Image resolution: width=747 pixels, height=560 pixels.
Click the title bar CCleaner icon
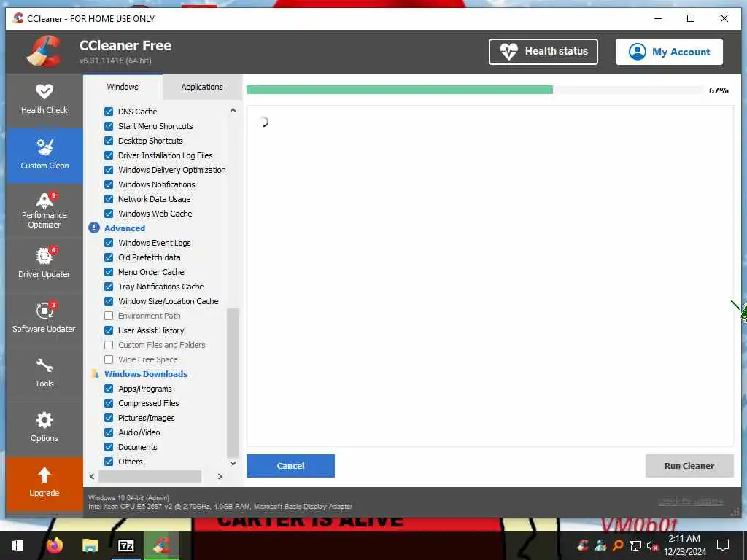point(18,18)
